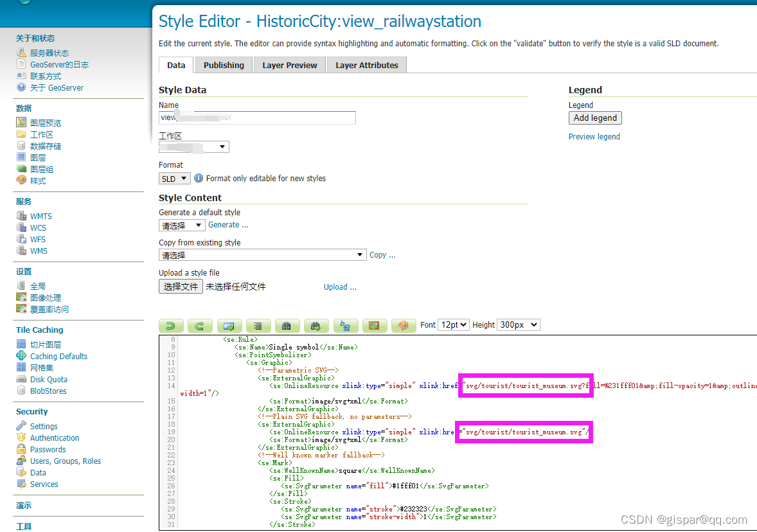Click the Generate ... link
The width and height of the screenshot is (757, 532).
(x=228, y=225)
